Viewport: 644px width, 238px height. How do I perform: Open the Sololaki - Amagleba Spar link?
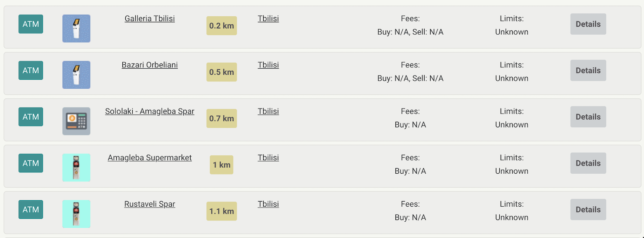click(149, 111)
